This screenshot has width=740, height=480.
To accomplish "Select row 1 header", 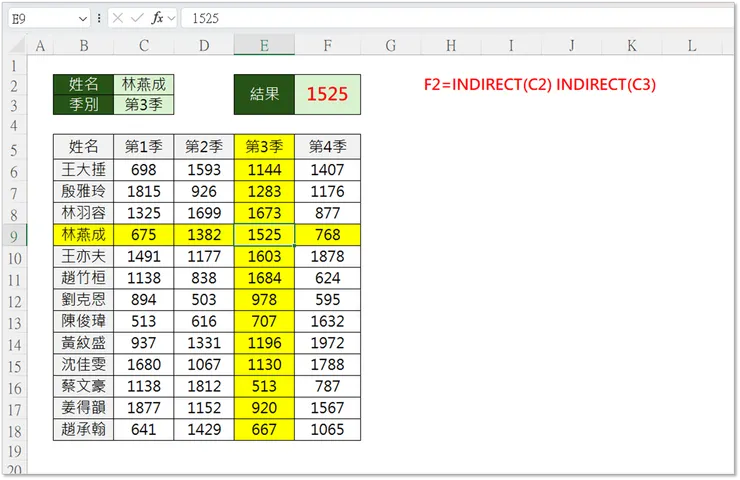I will (x=14, y=65).
